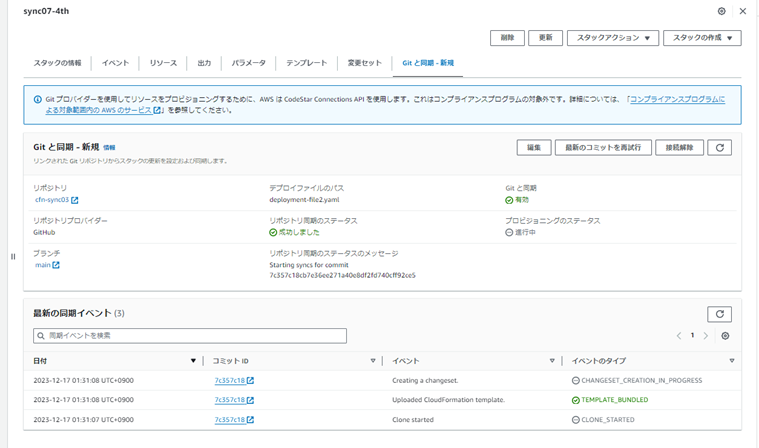Switch to 変更セット tab
The image size is (759, 448).
click(x=364, y=63)
